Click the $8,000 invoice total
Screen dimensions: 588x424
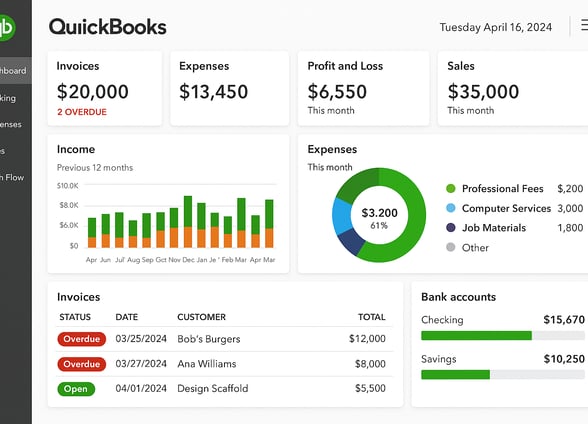(x=370, y=364)
